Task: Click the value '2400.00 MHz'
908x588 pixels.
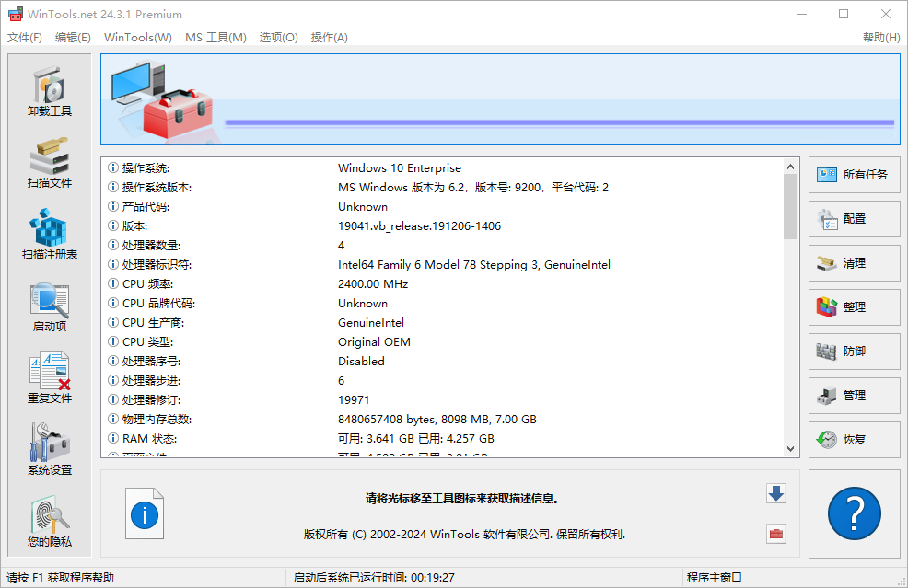Action: point(373,284)
